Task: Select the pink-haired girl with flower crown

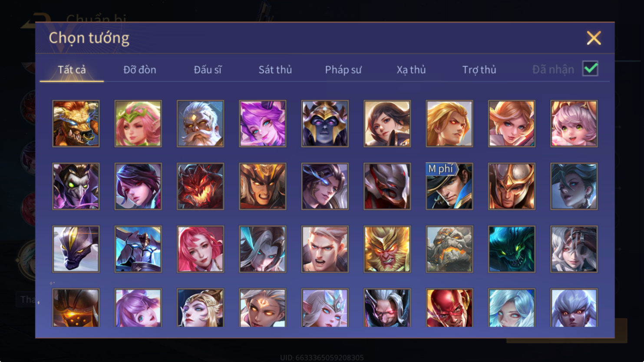Action: click(138, 124)
